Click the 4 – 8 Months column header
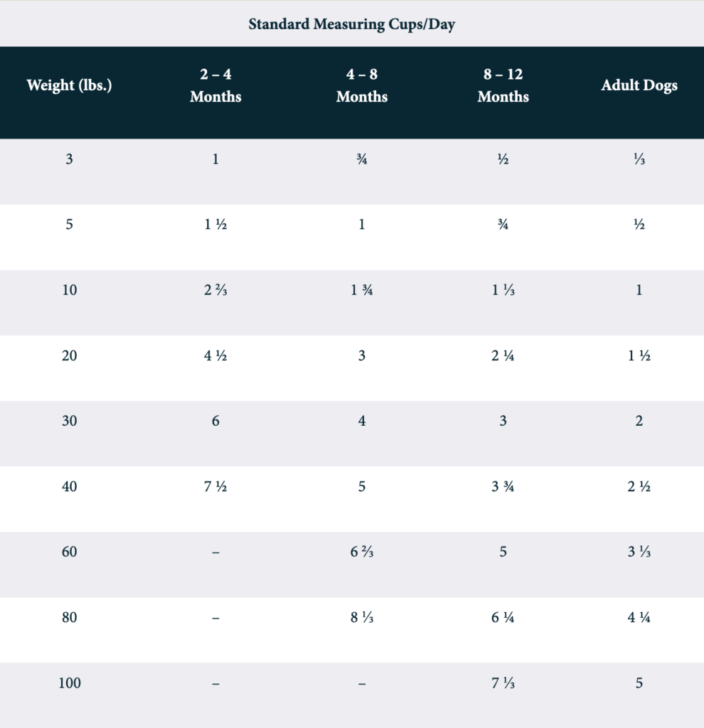Viewport: 704px width, 728px height. pyautogui.click(x=361, y=86)
